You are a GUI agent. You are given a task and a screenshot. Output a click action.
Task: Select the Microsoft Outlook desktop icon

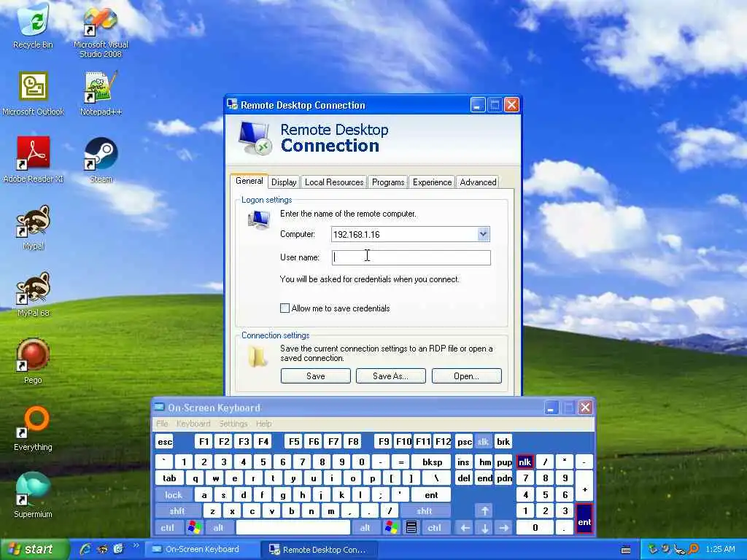pyautogui.click(x=33, y=94)
